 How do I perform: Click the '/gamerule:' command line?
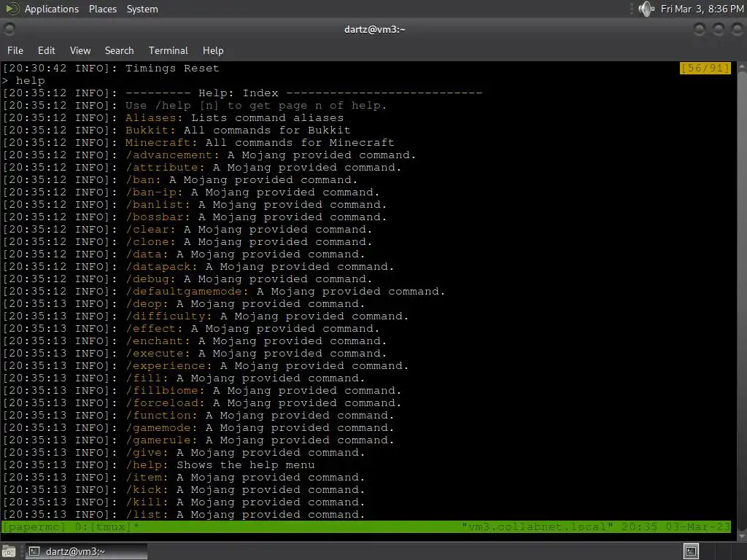[x=198, y=440]
